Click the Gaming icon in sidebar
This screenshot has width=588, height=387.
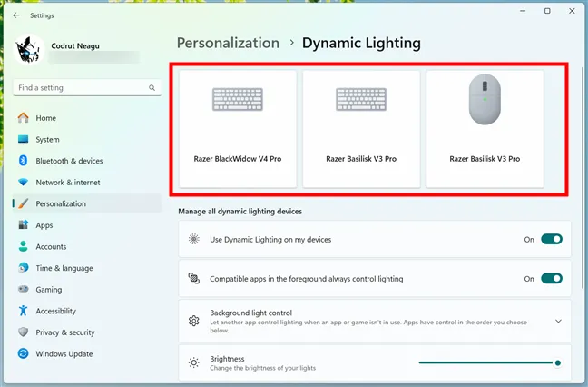pyautogui.click(x=22, y=290)
